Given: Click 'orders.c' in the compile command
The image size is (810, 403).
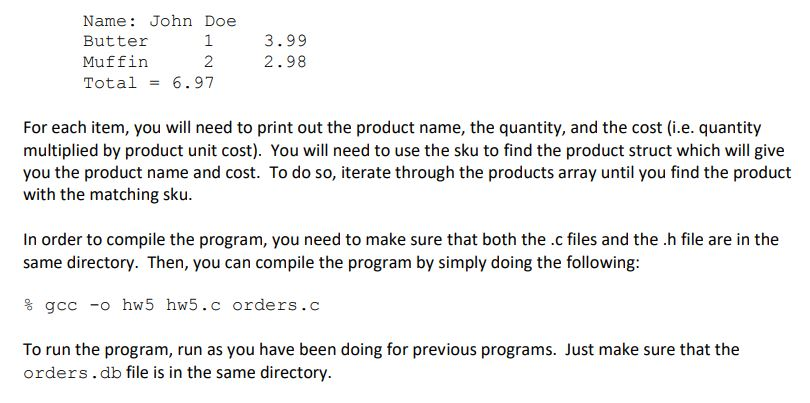Looking at the screenshot, I should (x=276, y=305).
